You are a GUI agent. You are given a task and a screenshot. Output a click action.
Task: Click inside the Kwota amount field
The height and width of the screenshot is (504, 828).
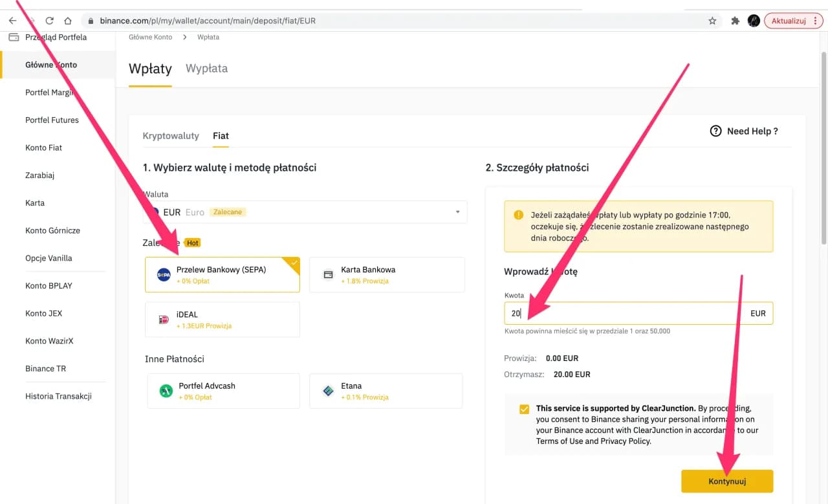(615, 313)
